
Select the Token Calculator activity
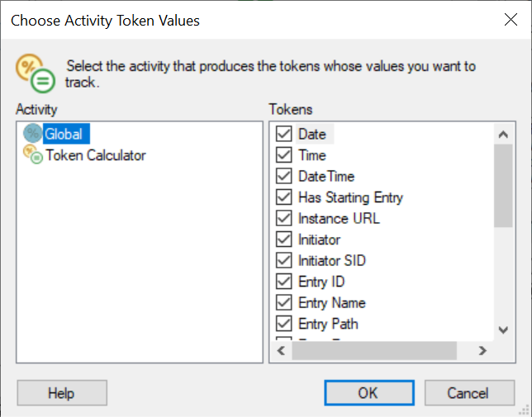95,155
